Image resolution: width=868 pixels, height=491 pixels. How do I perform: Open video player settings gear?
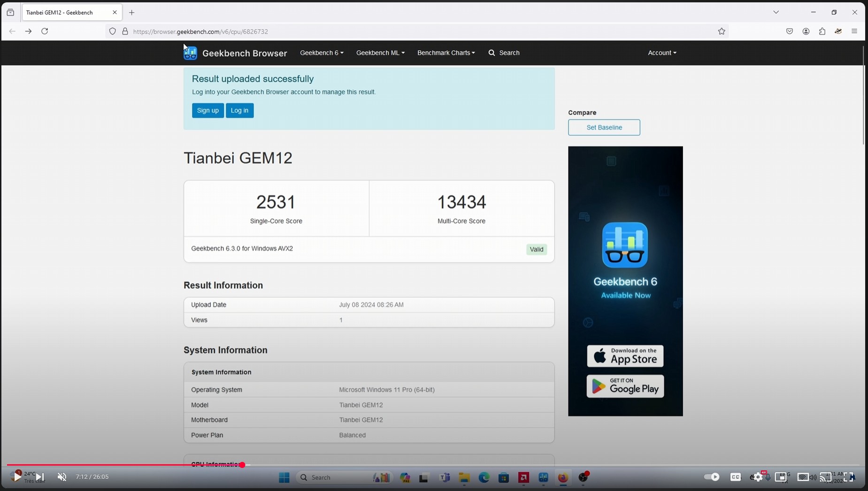758,477
